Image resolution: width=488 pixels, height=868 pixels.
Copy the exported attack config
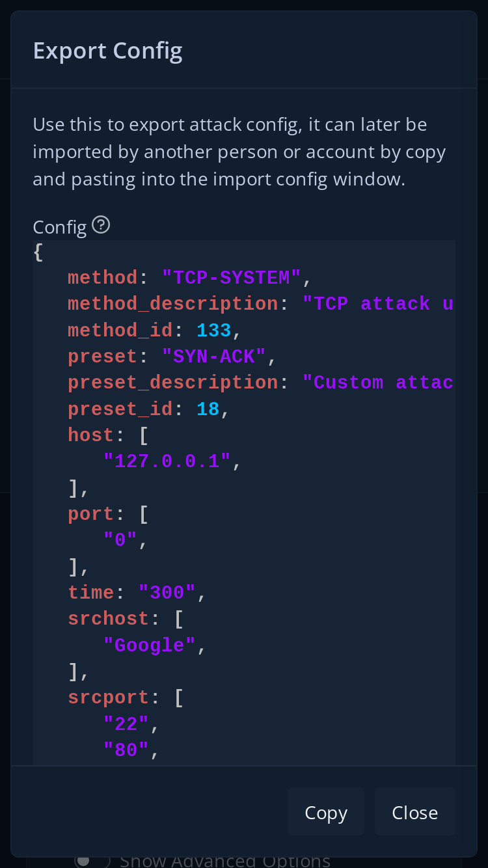pos(325,811)
